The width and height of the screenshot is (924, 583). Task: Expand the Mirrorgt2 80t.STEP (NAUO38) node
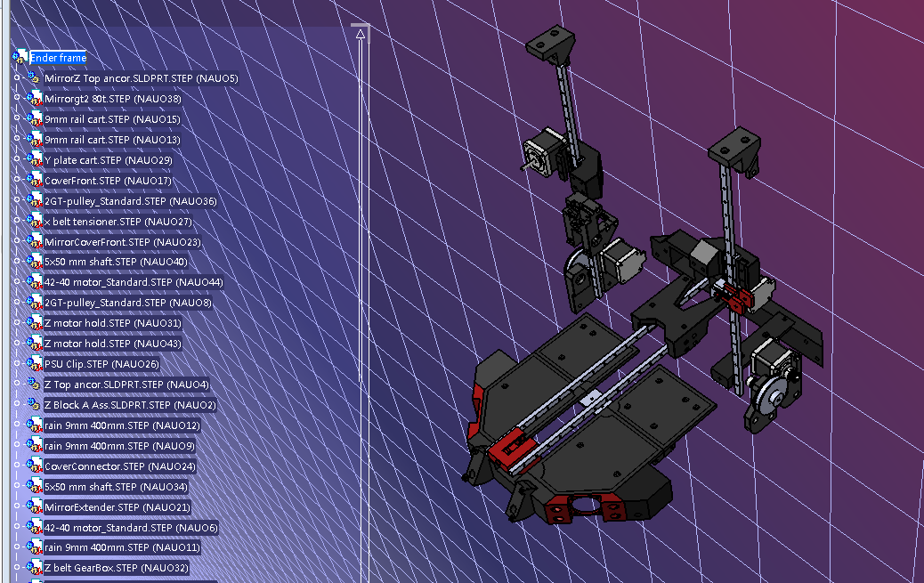point(17,97)
